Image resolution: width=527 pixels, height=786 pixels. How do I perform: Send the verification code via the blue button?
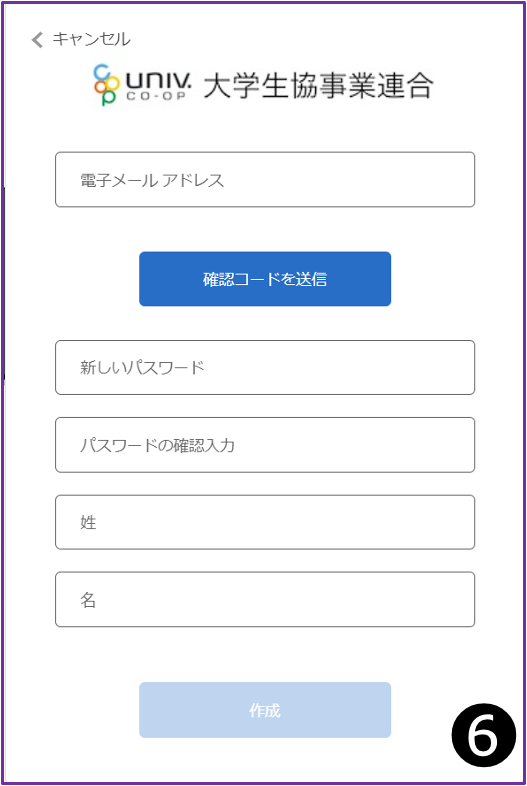pyautogui.click(x=265, y=279)
